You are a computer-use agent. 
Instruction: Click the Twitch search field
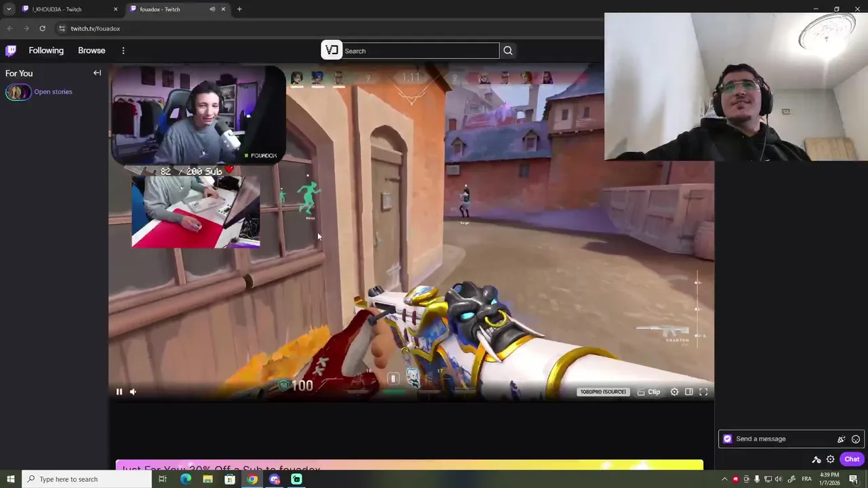(420, 51)
